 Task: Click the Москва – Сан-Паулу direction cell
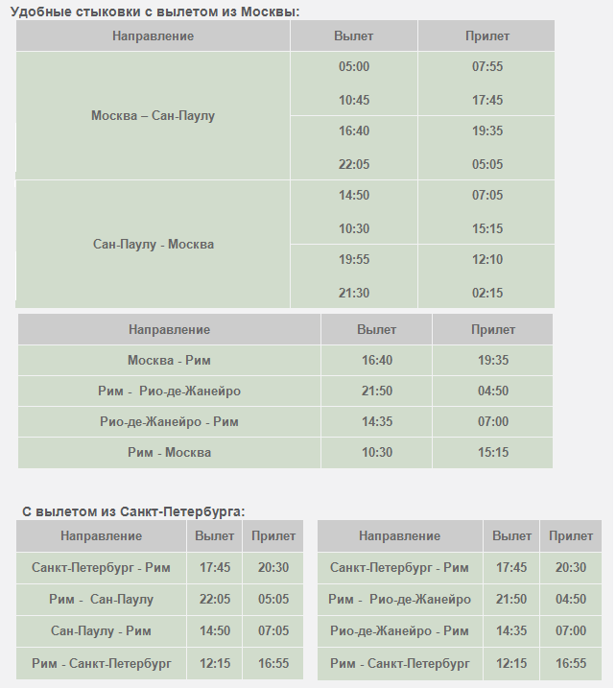(153, 116)
